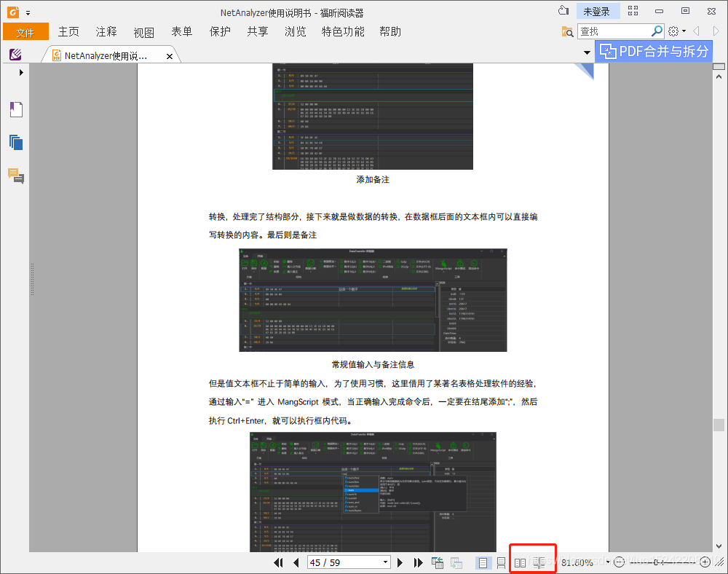Open the zoom percentage dropdown
Viewport: 728px width, 574px height.
coord(608,562)
